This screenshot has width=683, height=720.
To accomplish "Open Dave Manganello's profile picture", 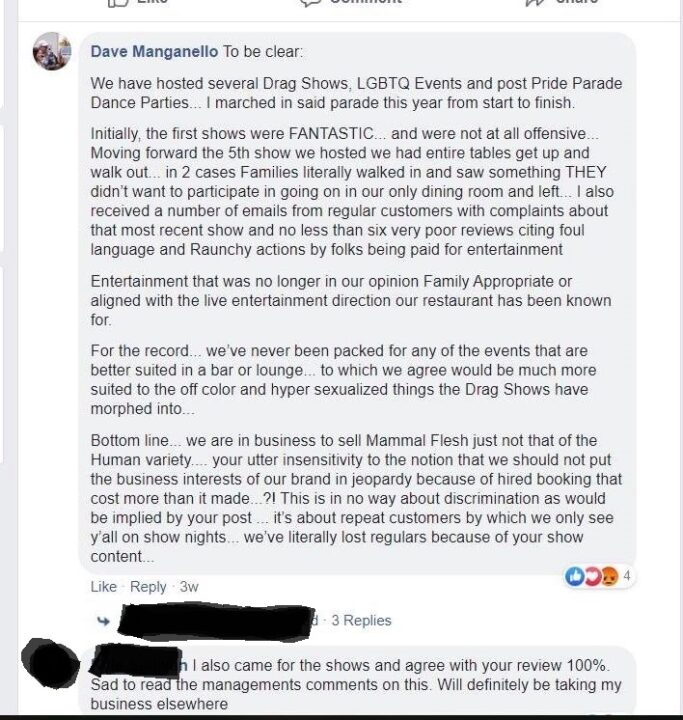I will (x=52, y=52).
